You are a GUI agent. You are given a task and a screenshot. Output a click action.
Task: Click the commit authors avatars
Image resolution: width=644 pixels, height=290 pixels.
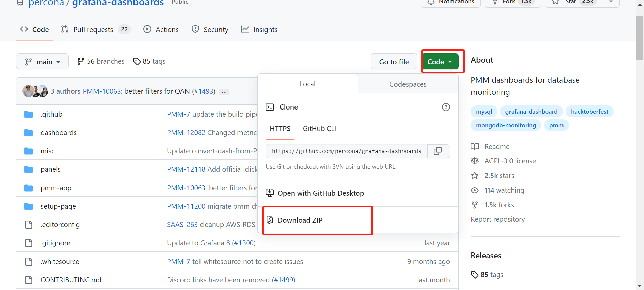point(35,91)
